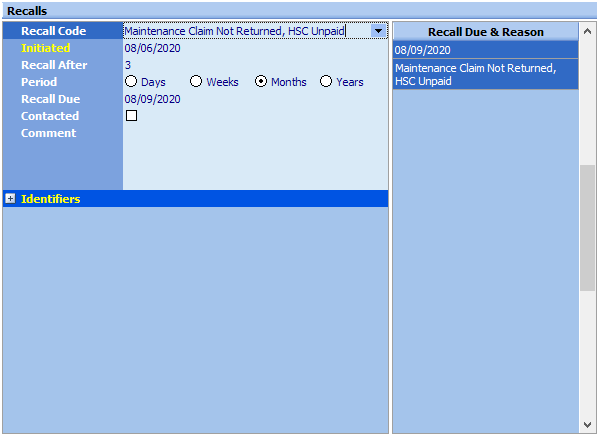Select the Months period option

click(x=261, y=81)
